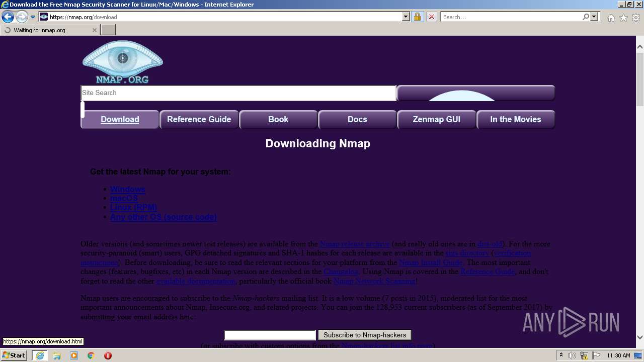Show hidden system tray icons arrow
Screen dimensions: 644x362
(561, 355)
